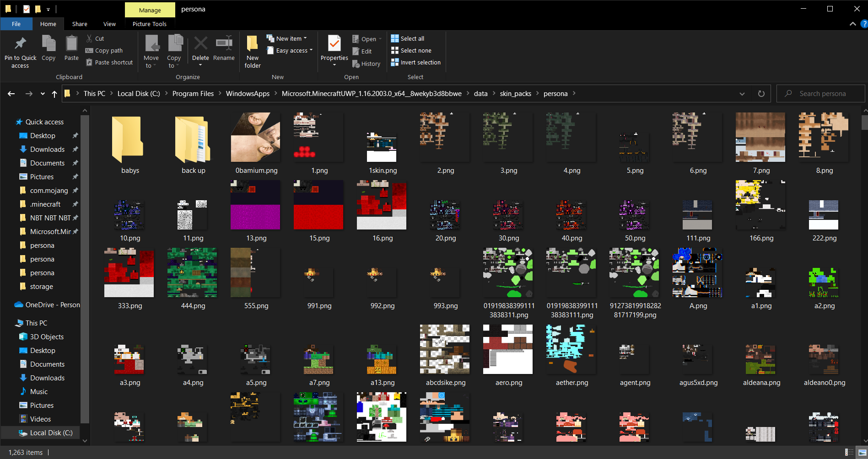The height and width of the screenshot is (459, 868).
Task: Switch to details view in status bar
Action: 849,452
